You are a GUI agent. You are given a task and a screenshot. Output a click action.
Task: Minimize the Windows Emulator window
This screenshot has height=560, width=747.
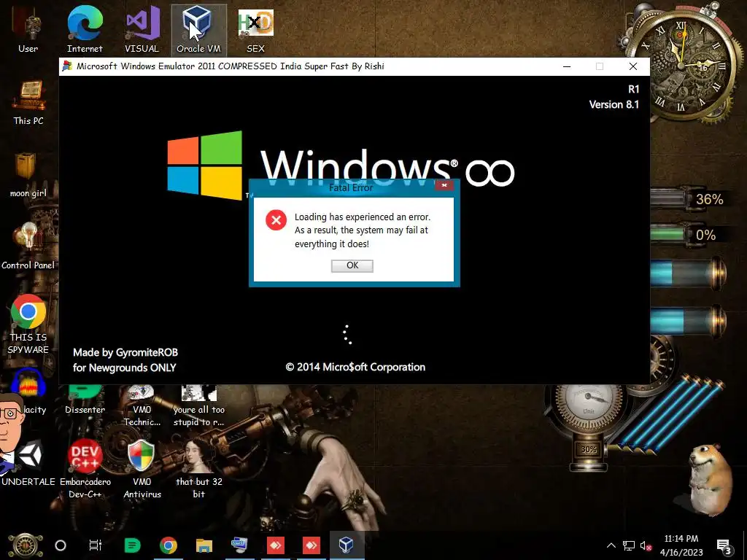click(x=566, y=66)
